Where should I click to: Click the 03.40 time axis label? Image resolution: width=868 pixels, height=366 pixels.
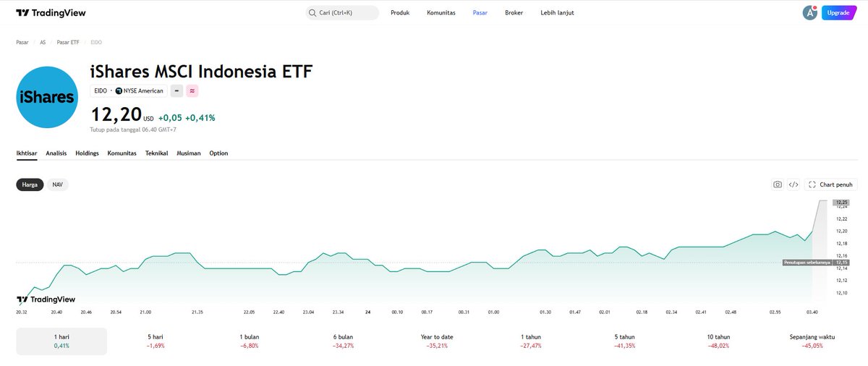click(812, 312)
